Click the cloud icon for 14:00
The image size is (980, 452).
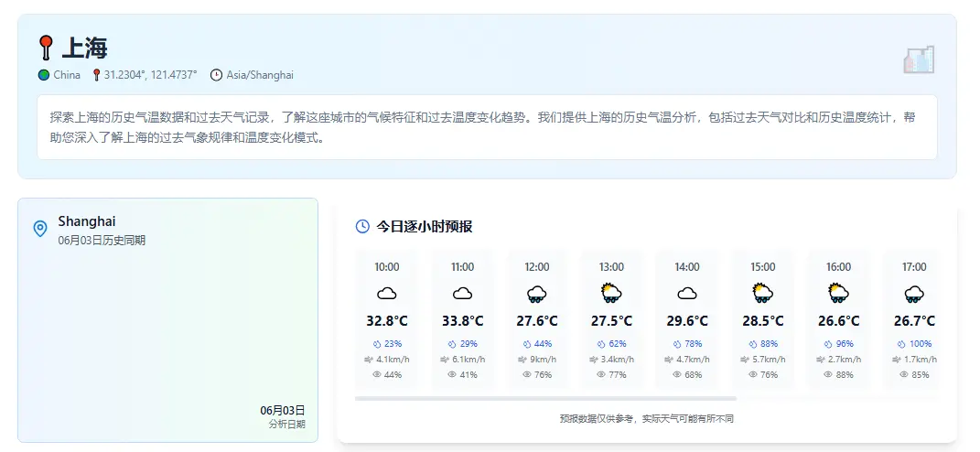click(687, 293)
